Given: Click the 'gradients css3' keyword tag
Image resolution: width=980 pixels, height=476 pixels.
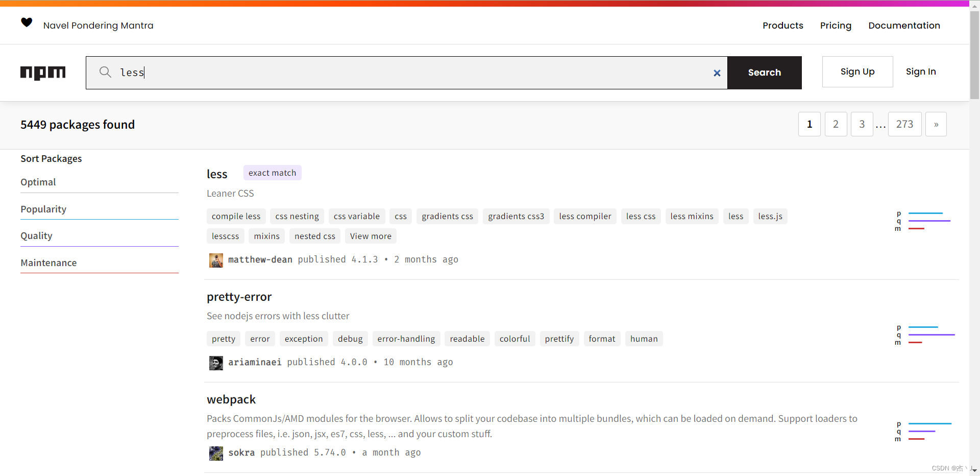Looking at the screenshot, I should (x=516, y=216).
